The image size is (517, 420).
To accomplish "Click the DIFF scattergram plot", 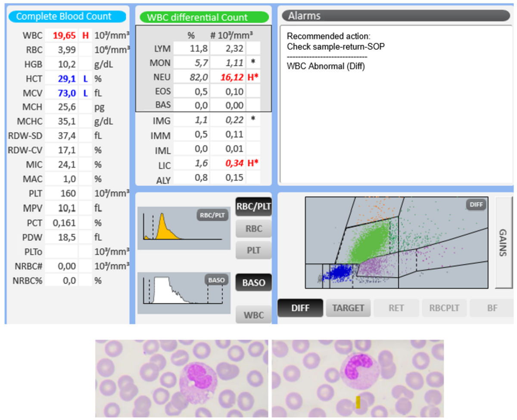I will point(396,243).
